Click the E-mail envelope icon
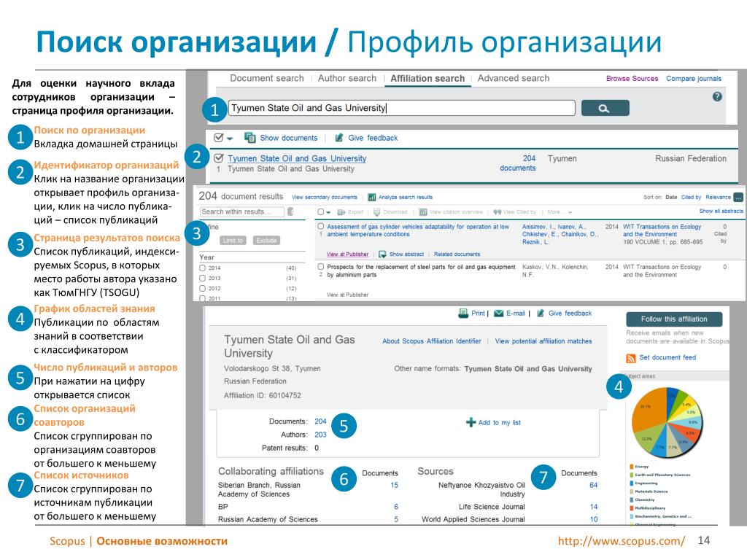 coord(498,314)
